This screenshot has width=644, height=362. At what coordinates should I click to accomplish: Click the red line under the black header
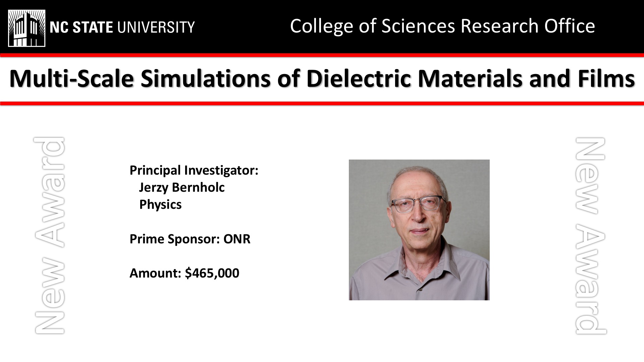[322, 55]
